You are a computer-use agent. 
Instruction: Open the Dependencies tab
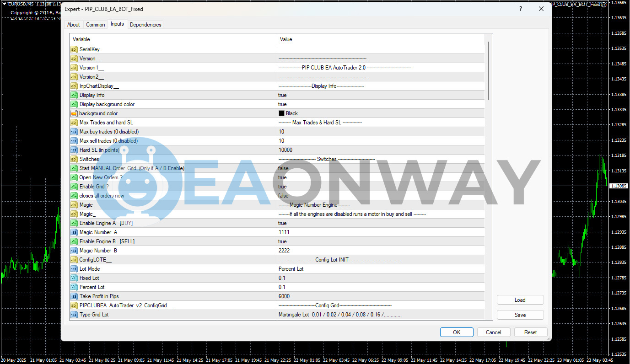click(x=145, y=25)
